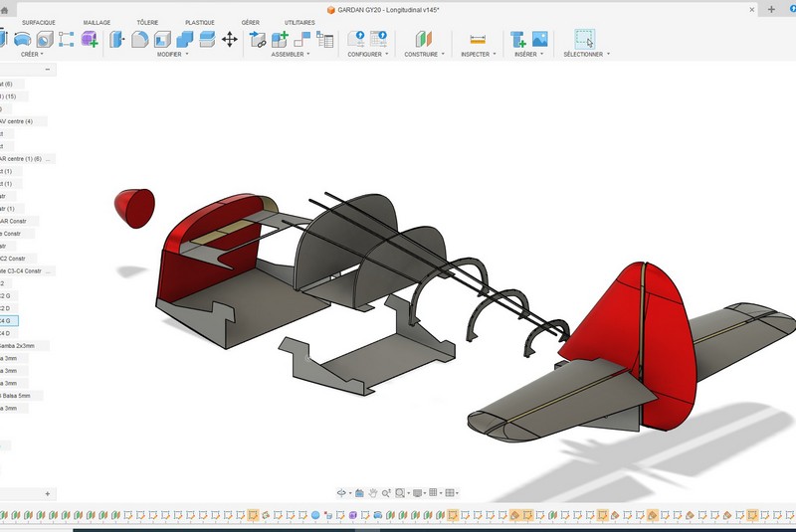Switch to the MAILLAGE tab
Viewport: 796px width, 532px height.
(97, 22)
